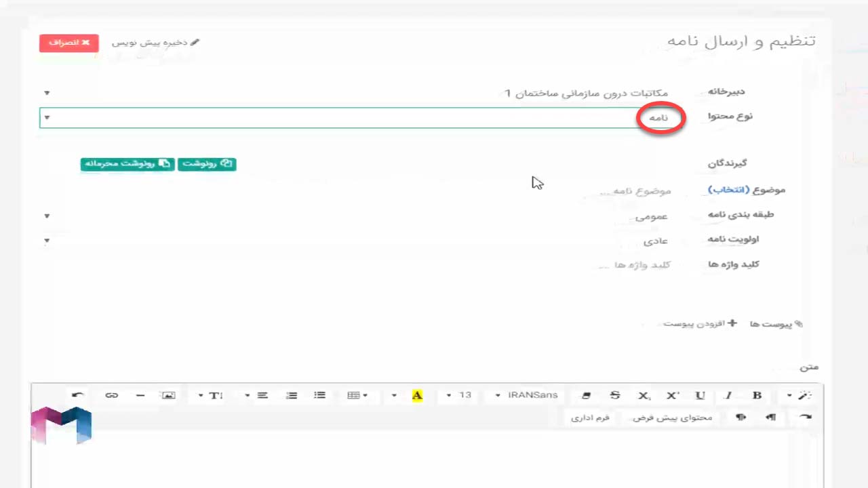Click the فرم اداری button
The width and height of the screenshot is (868, 488).
coord(590,417)
